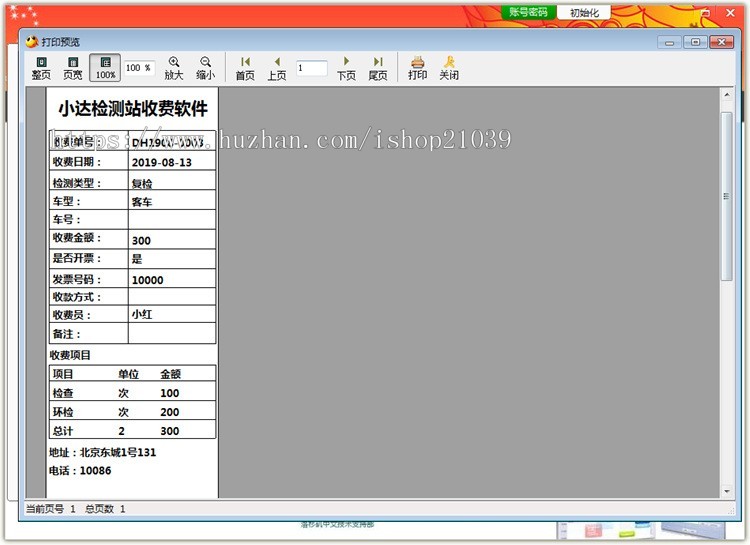Click 总页数 status bar entry
The width and height of the screenshot is (750, 545).
point(105,509)
